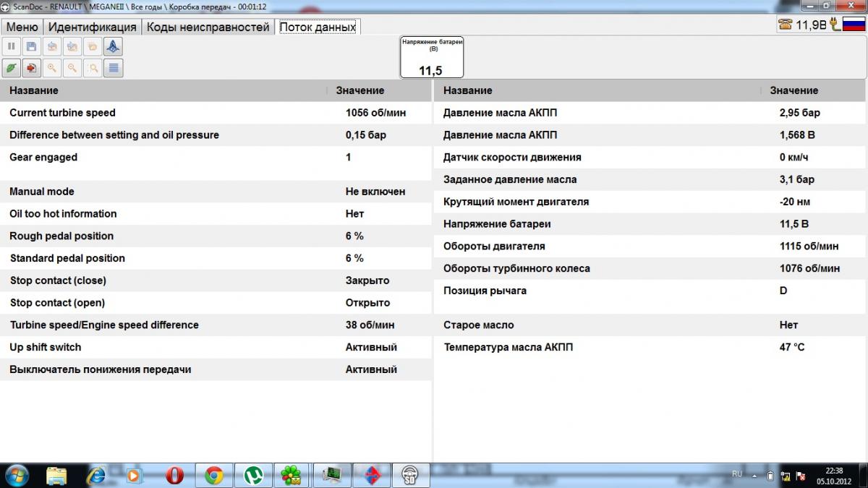Open uTorrent from the taskbar

click(x=253, y=475)
